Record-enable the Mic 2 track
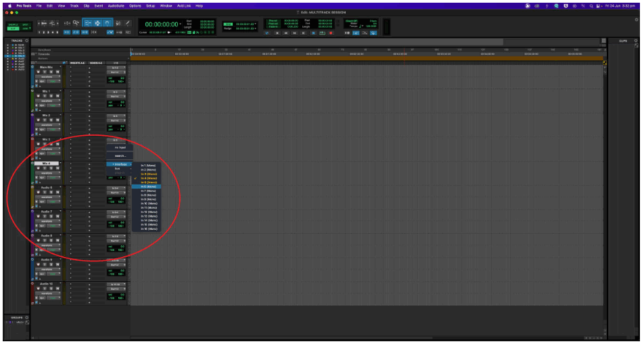The width and height of the screenshot is (644, 344). [x=38, y=120]
